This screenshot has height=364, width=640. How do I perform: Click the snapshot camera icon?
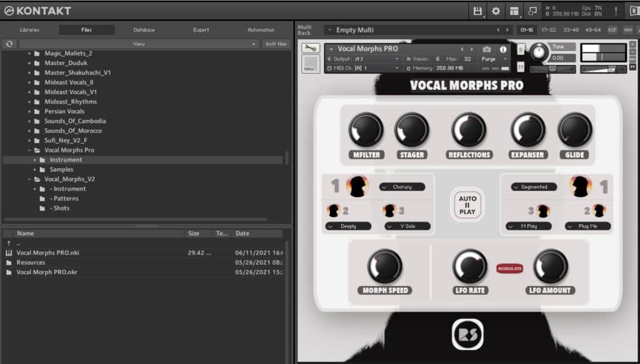pyautogui.click(x=486, y=49)
